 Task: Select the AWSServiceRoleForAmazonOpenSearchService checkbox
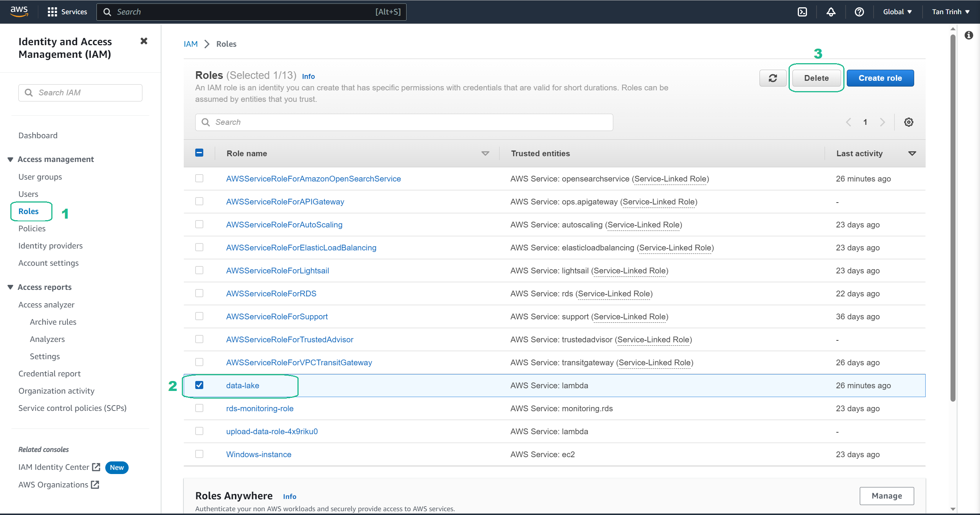[199, 178]
